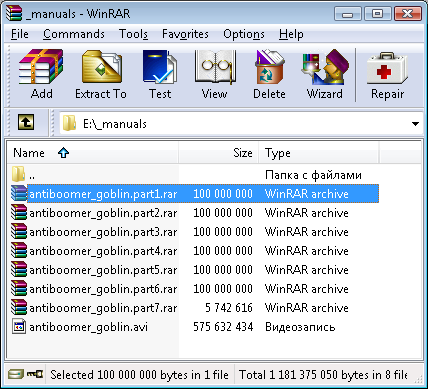Open the Tools menu
Image resolution: width=428 pixels, height=389 pixels.
point(133,34)
